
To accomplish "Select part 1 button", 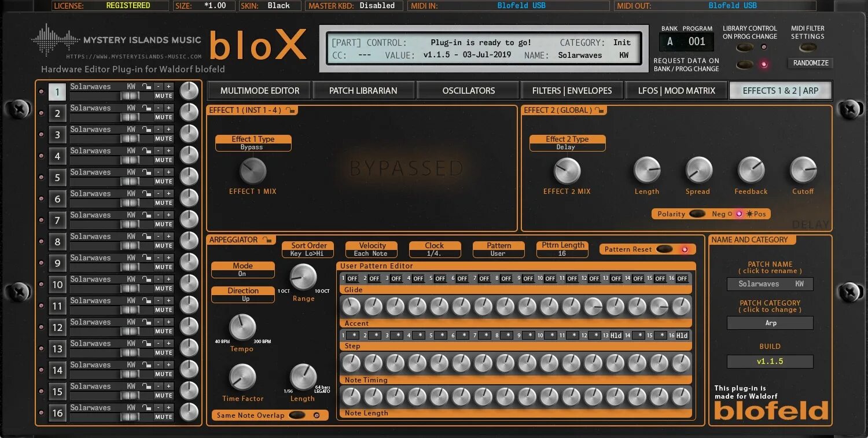I will pyautogui.click(x=57, y=92).
